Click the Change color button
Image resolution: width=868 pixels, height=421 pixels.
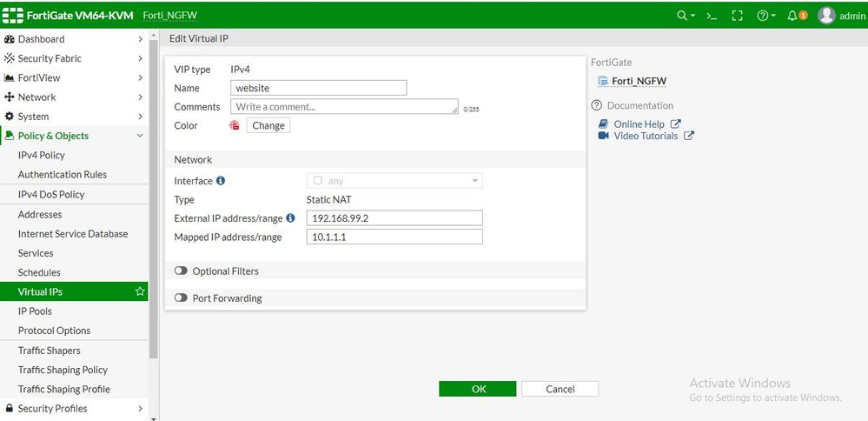tap(268, 126)
